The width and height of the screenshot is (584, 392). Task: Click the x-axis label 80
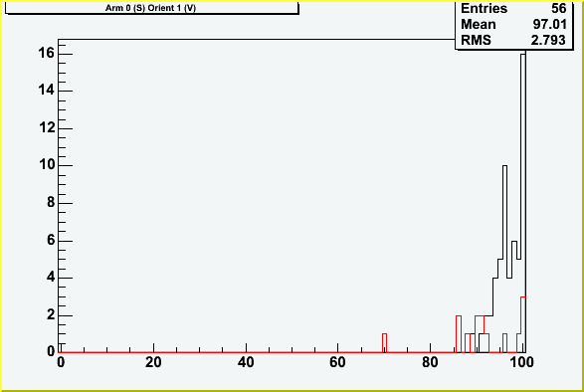[x=430, y=362]
